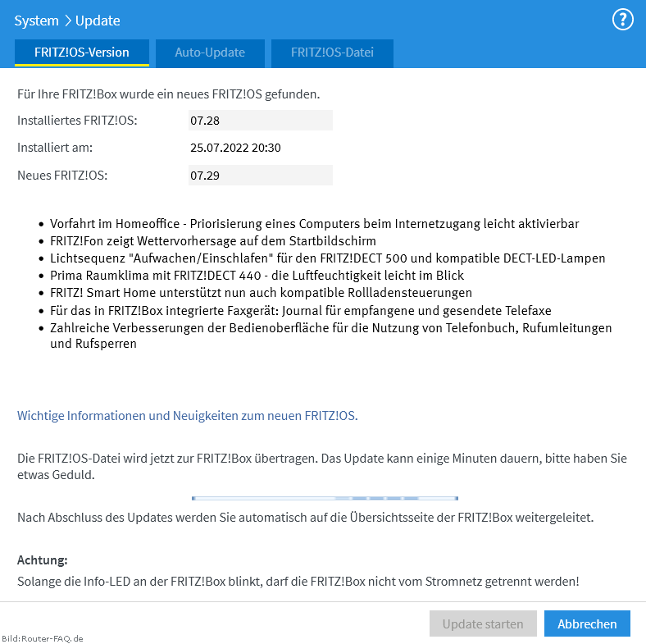Switch to the Auto-Update tab

[210, 53]
